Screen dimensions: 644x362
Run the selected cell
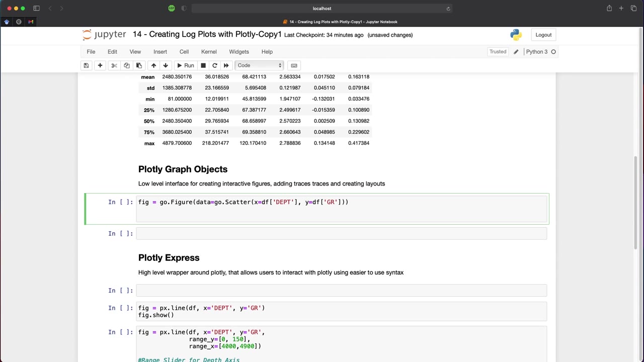(x=185, y=65)
